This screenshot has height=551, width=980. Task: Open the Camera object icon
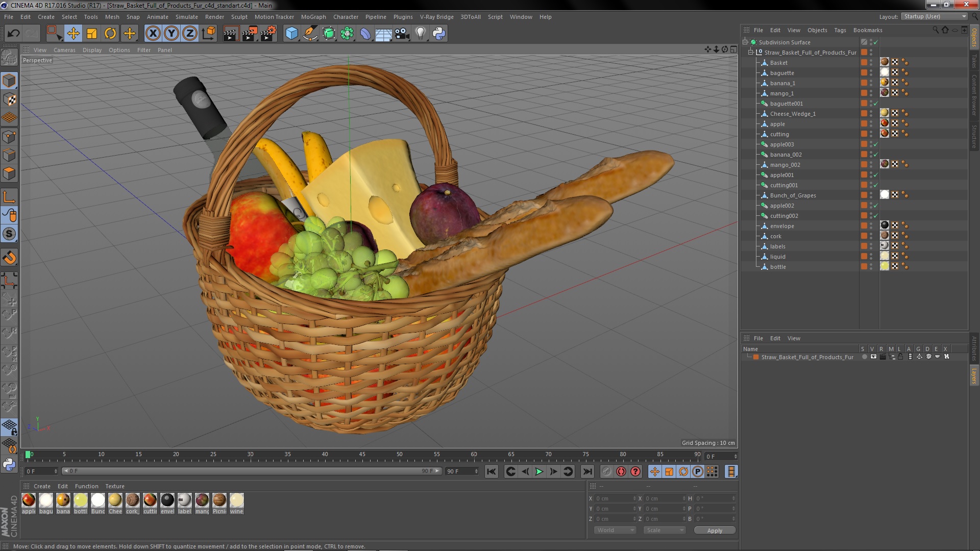click(x=402, y=34)
